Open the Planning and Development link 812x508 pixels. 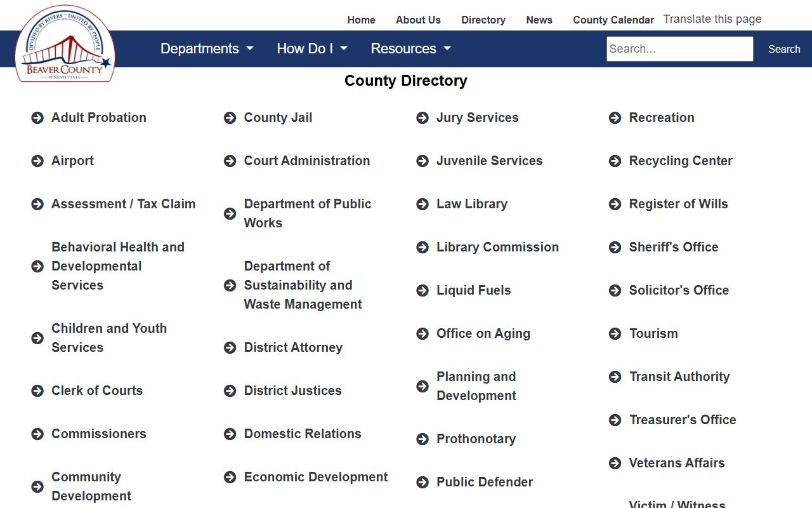476,386
